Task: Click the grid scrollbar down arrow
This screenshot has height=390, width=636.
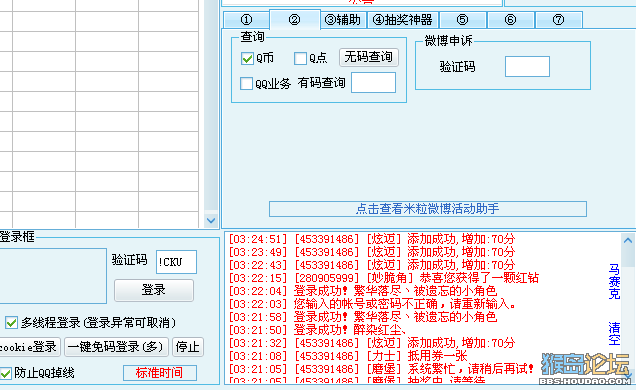Action: (211, 221)
